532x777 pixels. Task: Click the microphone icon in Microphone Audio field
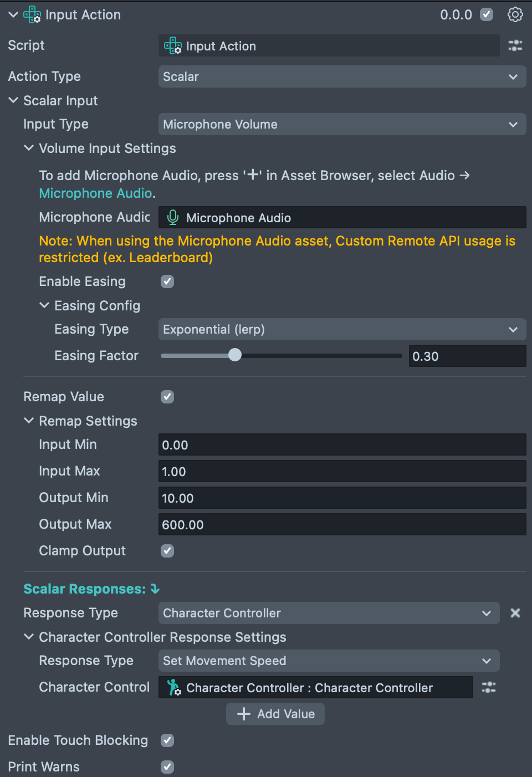[173, 217]
